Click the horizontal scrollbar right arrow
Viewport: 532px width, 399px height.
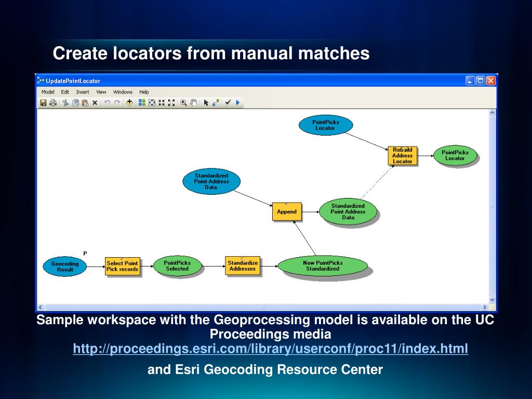[x=485, y=308]
